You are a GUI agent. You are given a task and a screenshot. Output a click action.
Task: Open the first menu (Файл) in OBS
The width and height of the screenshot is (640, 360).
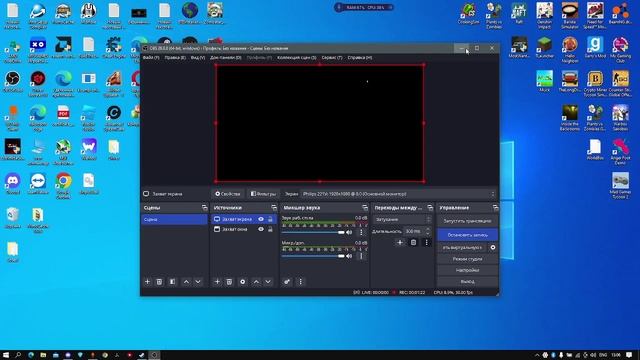coord(151,58)
